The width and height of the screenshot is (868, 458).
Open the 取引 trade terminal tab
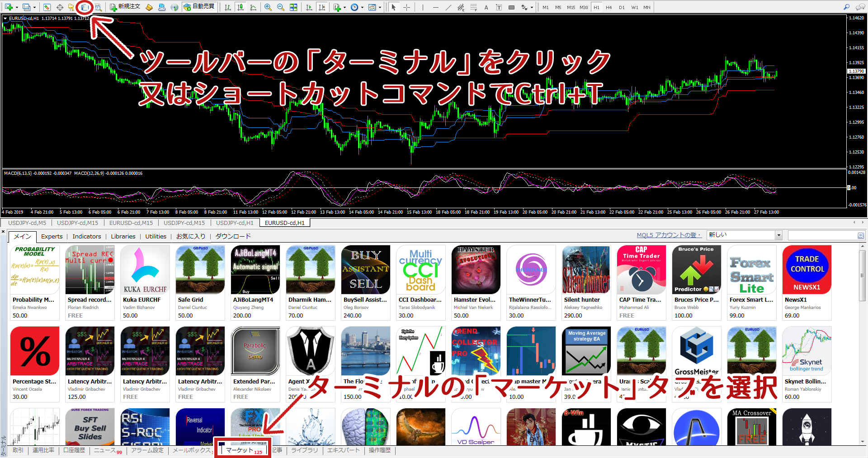click(x=18, y=450)
